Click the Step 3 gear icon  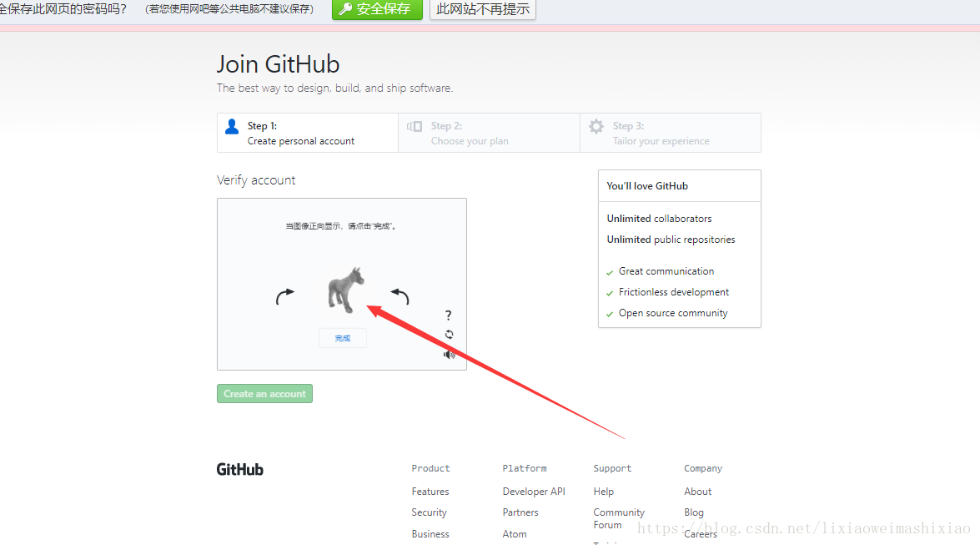[596, 126]
